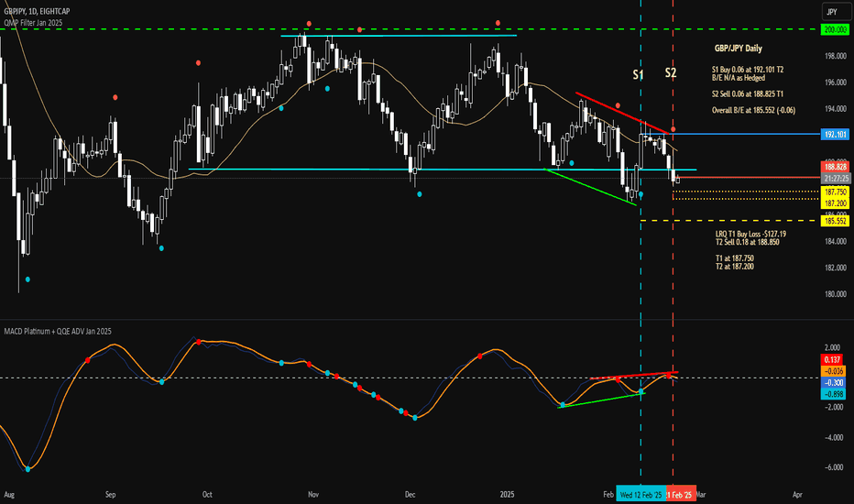Click the Wed 12 Feb '25 date marker
This screenshot has height=504, width=854.
pos(641,495)
